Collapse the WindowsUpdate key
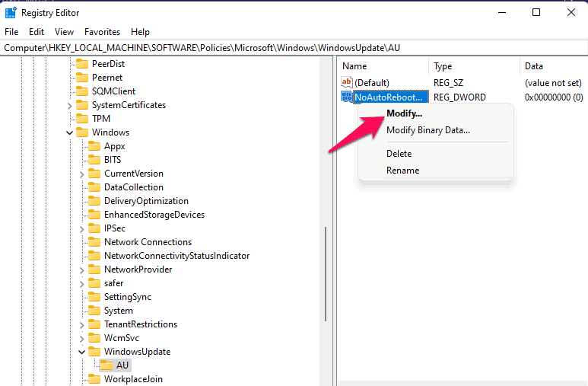 [x=82, y=352]
